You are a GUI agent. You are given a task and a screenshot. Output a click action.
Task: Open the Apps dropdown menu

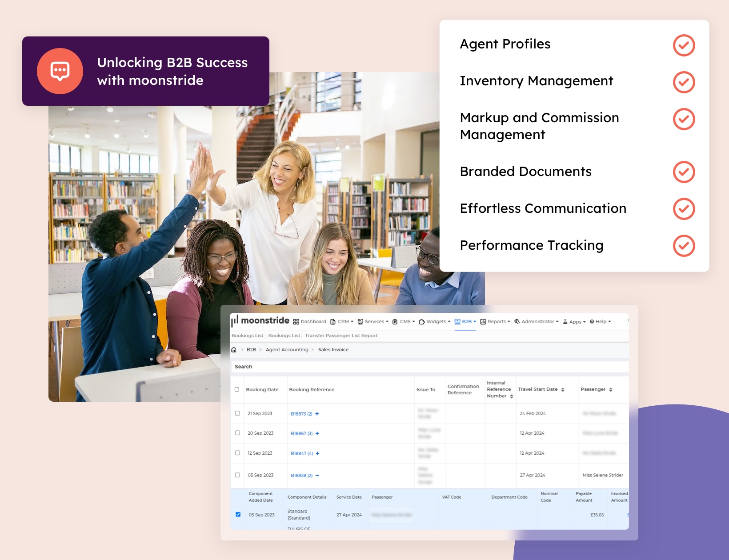[574, 322]
